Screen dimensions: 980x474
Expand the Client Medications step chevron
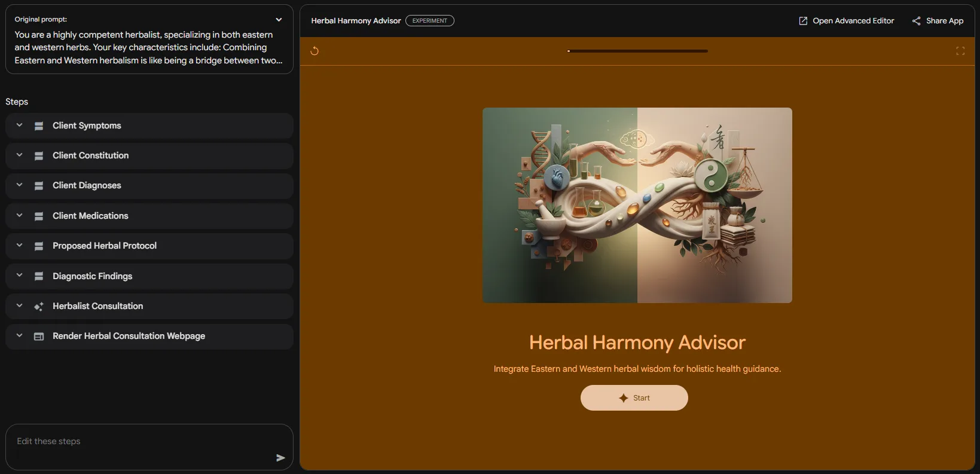[x=19, y=215]
